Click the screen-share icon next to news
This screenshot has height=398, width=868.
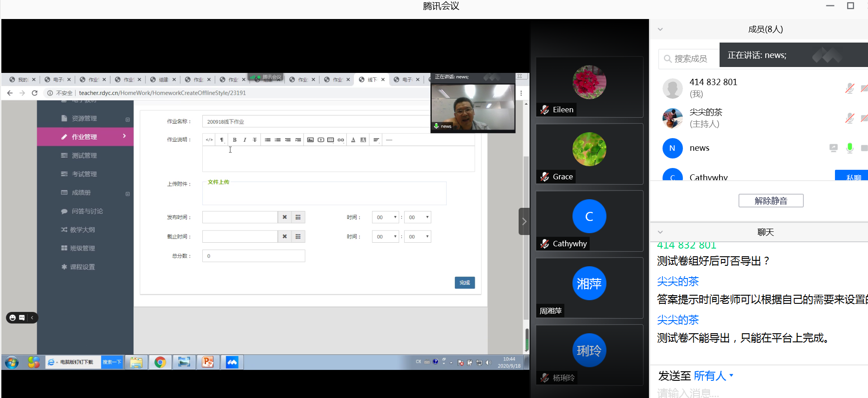[833, 148]
